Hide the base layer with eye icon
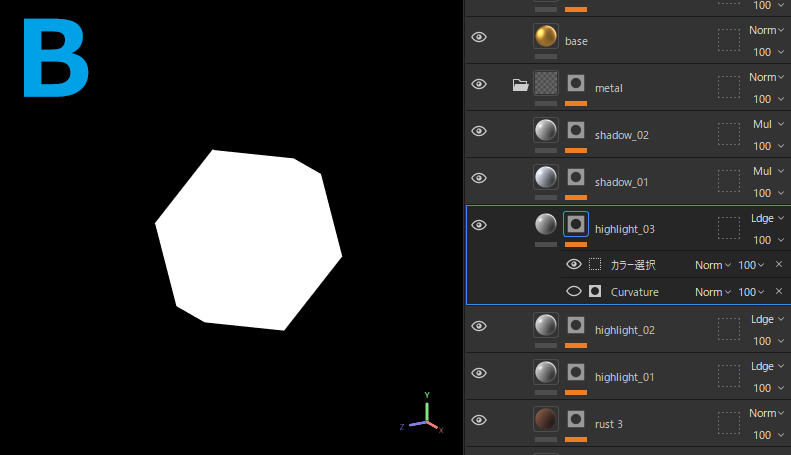791x455 pixels. (x=479, y=37)
